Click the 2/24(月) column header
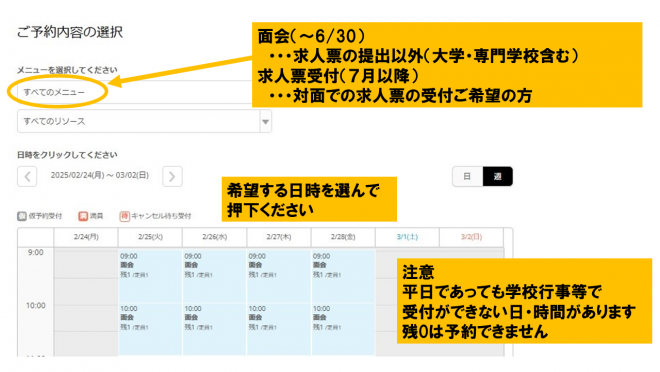Screen dimensions: 660x372 tap(86, 237)
